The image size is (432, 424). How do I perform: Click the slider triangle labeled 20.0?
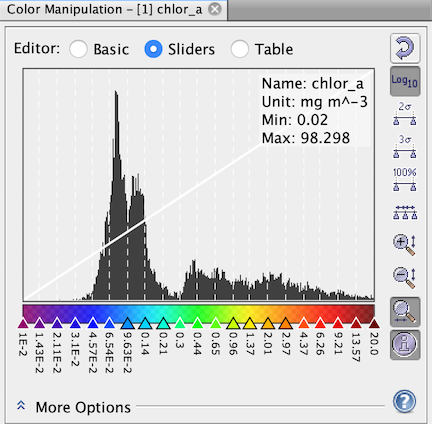[x=374, y=323]
